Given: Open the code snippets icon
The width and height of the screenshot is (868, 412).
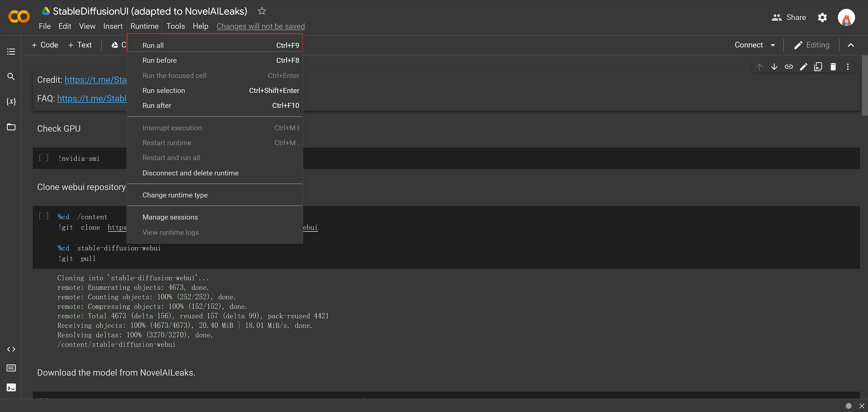Looking at the screenshot, I should 11,349.
